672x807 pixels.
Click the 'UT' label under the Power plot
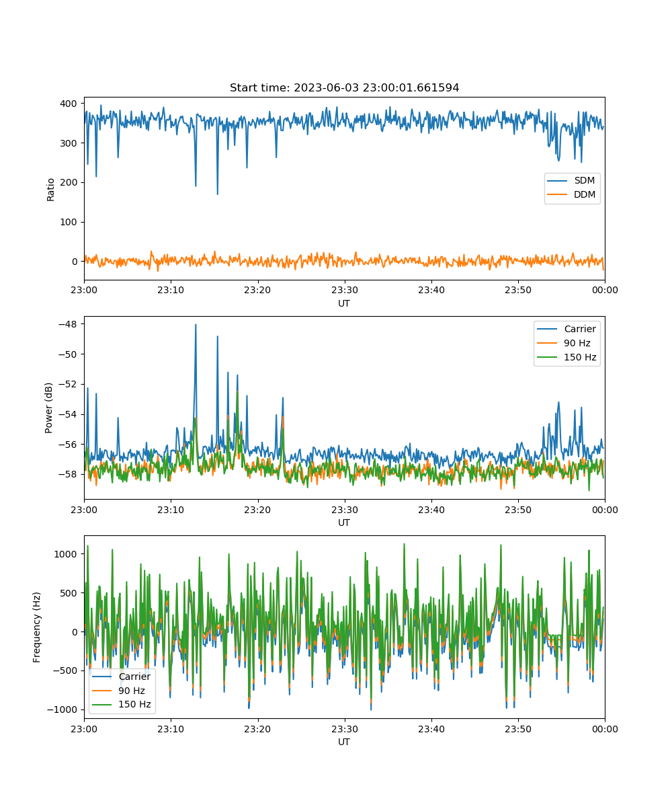344,523
